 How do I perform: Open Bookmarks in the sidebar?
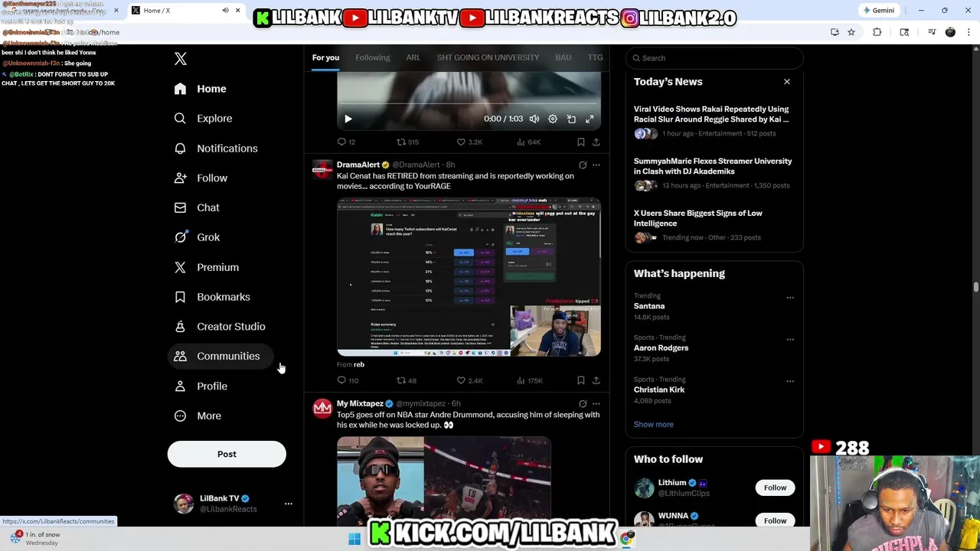pyautogui.click(x=212, y=297)
